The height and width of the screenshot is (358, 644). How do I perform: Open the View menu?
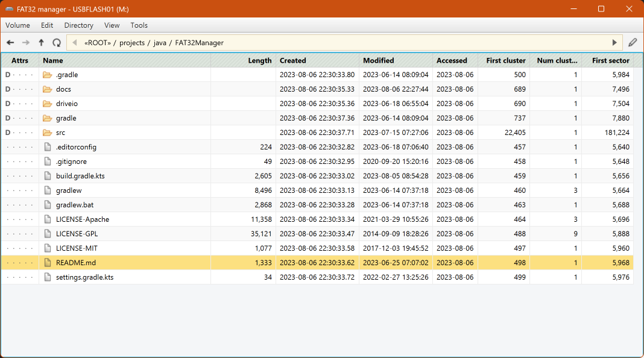click(112, 25)
